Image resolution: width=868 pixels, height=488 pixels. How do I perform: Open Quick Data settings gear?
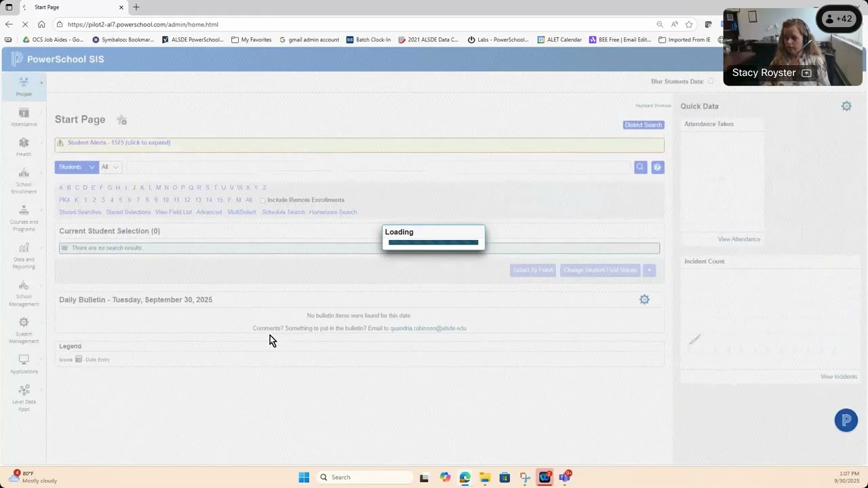pyautogui.click(x=846, y=106)
